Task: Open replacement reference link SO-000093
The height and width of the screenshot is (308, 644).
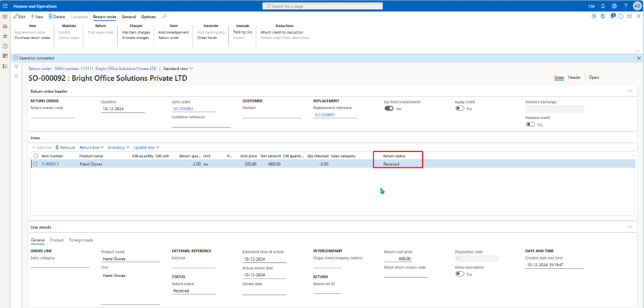Action: pos(325,115)
